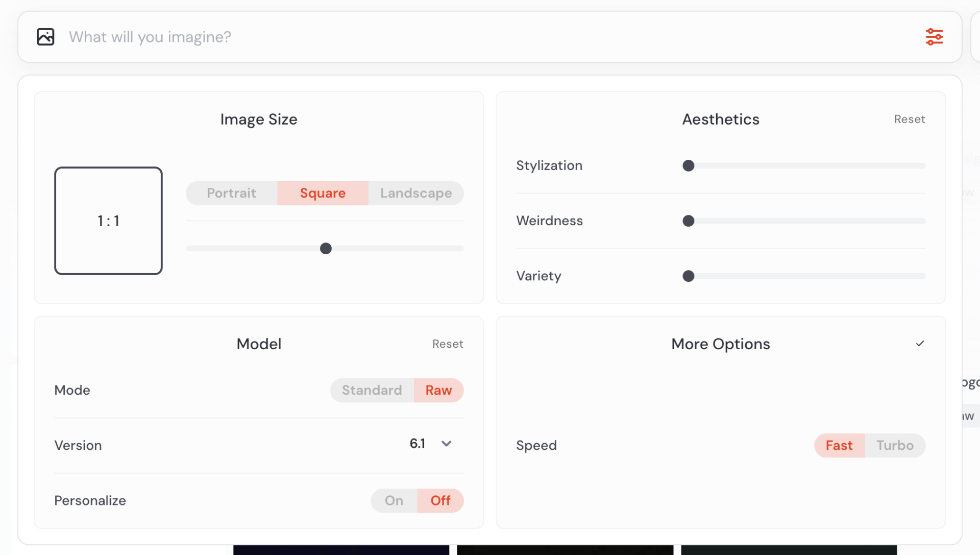The height and width of the screenshot is (555, 980).
Task: Click the 6.1 version selector value
Action: pyautogui.click(x=417, y=444)
